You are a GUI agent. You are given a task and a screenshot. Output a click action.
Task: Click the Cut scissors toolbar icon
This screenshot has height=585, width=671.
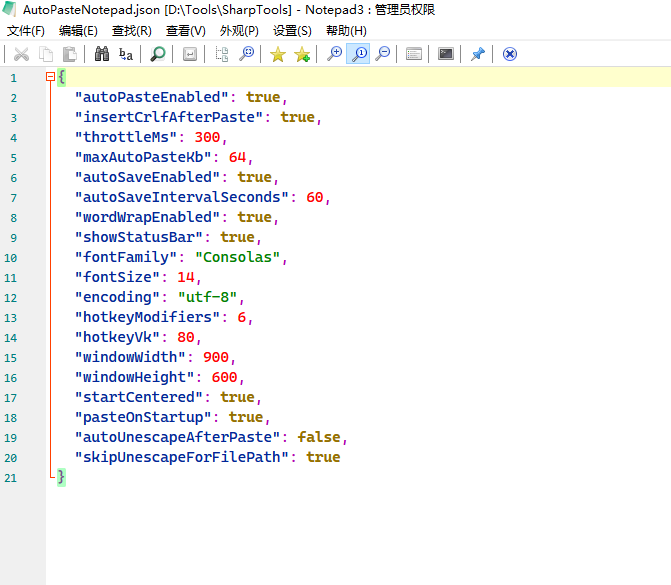coord(21,54)
